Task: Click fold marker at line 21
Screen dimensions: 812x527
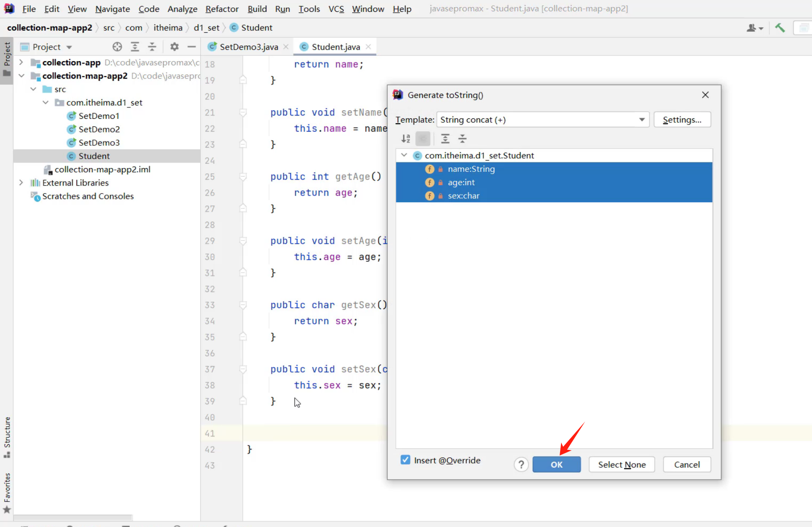Action: [x=243, y=112]
